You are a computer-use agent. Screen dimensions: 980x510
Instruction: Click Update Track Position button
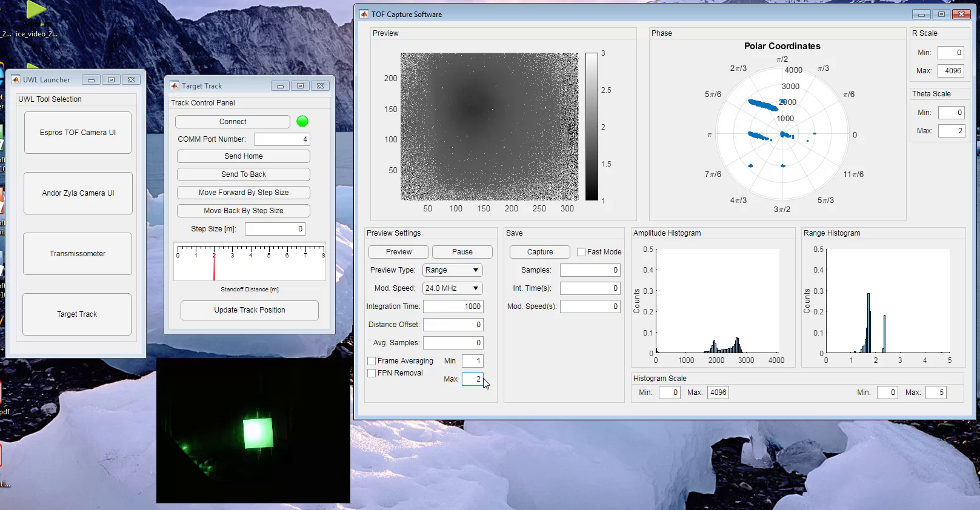click(250, 310)
